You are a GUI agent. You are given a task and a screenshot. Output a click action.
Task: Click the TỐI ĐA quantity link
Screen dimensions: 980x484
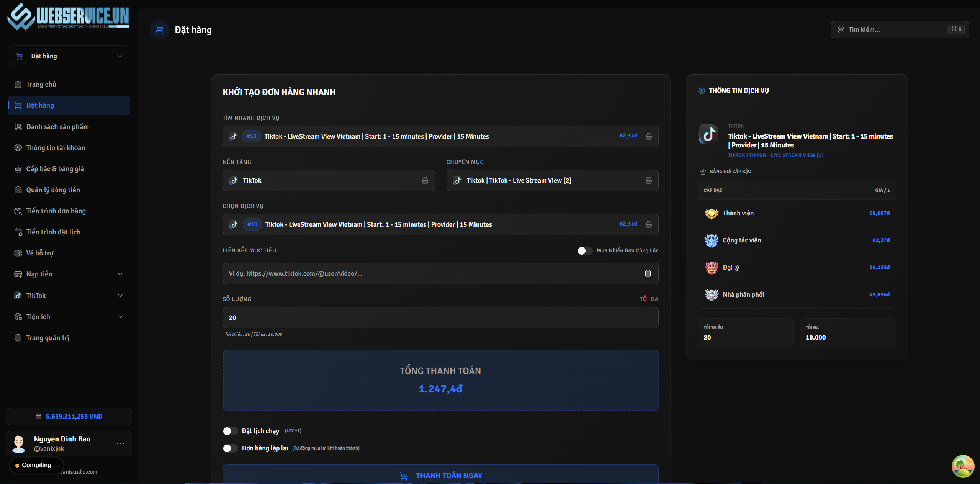tap(649, 299)
